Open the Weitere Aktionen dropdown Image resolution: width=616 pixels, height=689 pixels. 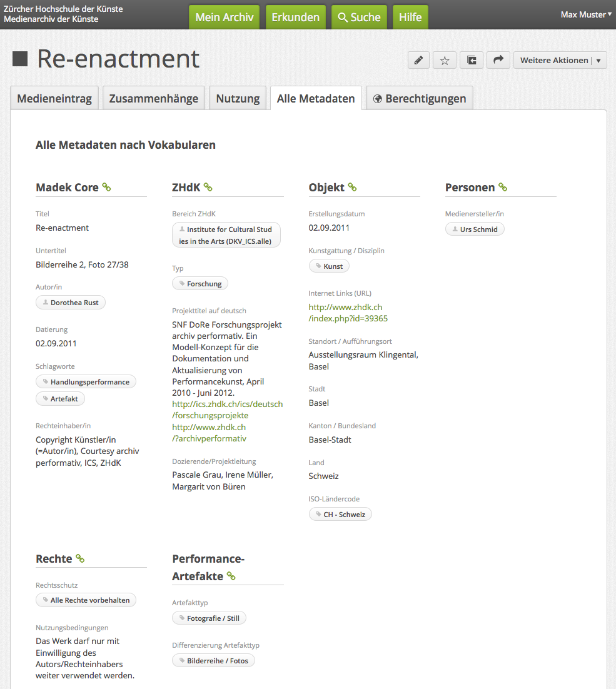pos(560,60)
